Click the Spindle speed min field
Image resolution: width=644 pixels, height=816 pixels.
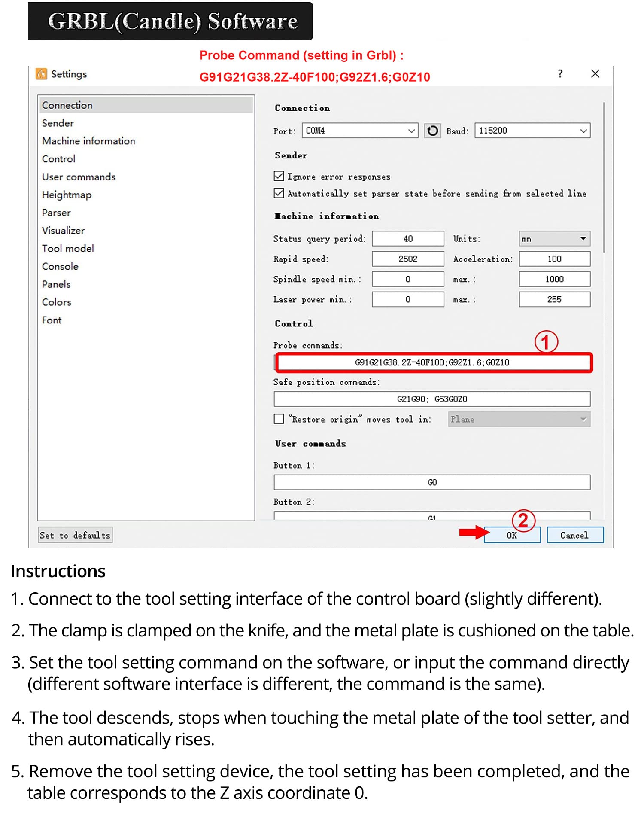(408, 279)
